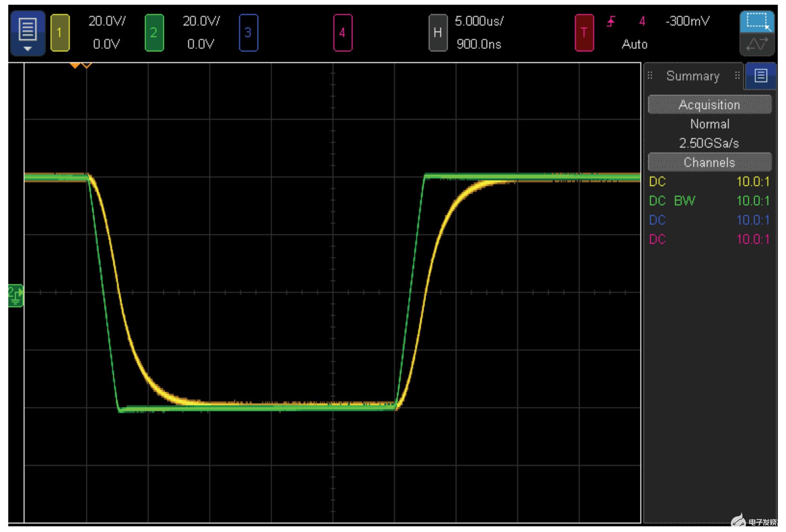Click the rising edge trigger slope icon
786x532 pixels.
click(611, 21)
